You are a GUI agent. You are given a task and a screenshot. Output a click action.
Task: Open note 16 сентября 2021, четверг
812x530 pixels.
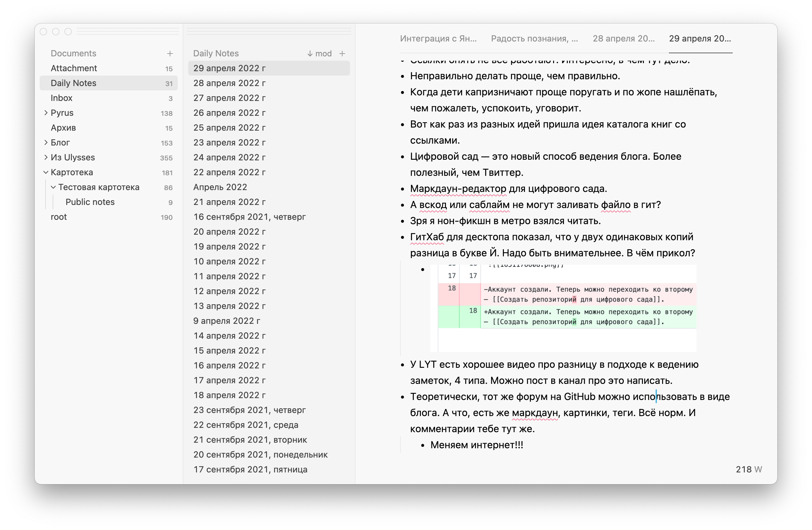[x=249, y=217]
